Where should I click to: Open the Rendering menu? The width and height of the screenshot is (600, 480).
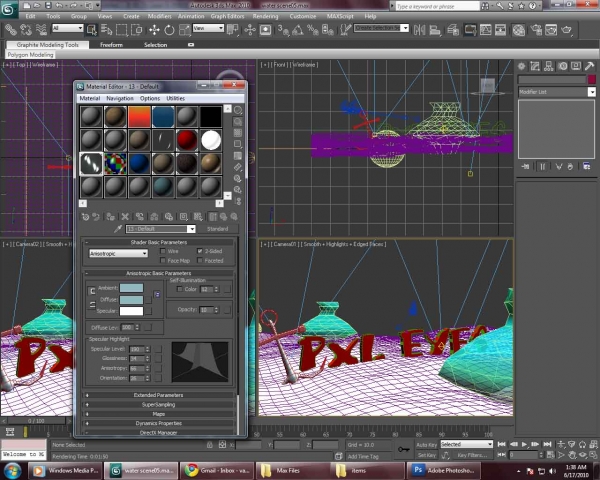265,16
